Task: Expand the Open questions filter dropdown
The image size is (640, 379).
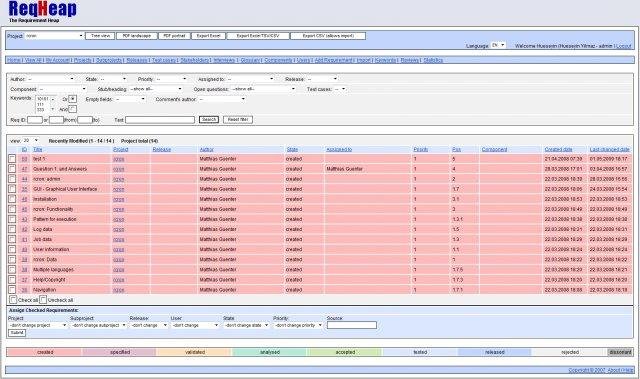Action: click(x=263, y=89)
